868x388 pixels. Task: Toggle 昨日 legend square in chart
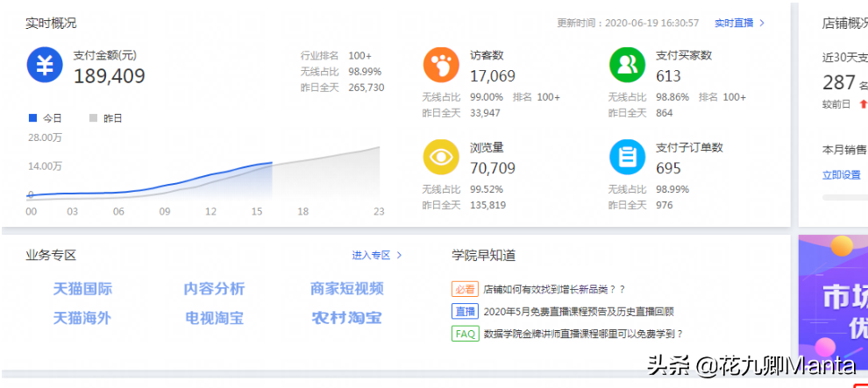click(x=93, y=117)
